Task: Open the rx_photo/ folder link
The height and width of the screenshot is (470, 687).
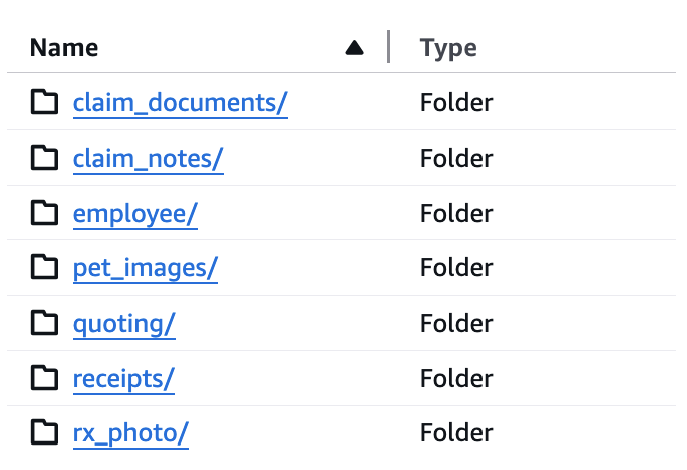Action: [x=130, y=433]
